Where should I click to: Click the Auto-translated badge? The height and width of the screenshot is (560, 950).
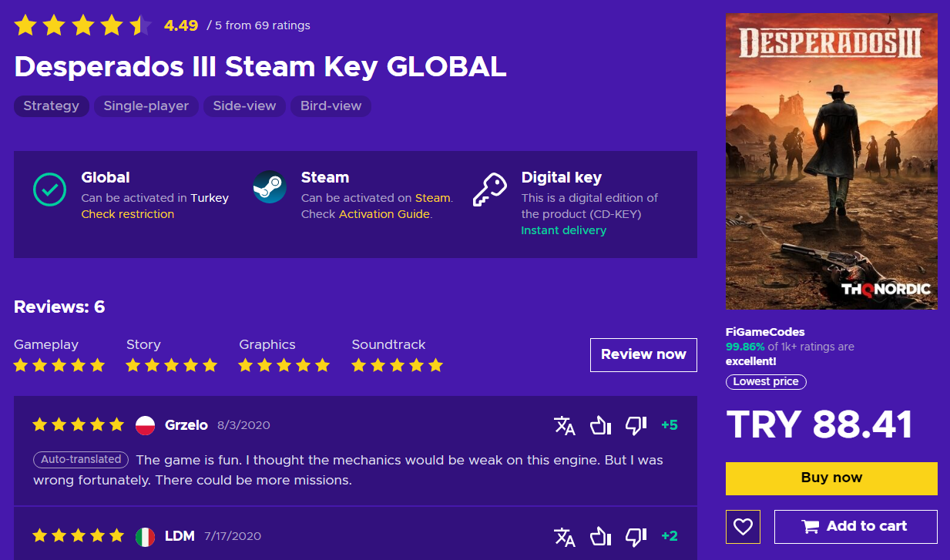click(81, 459)
